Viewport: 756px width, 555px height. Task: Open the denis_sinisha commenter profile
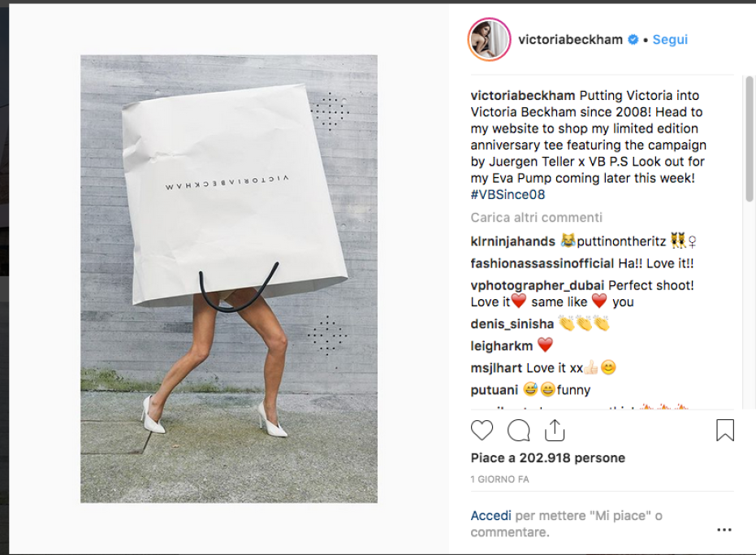[512, 324]
